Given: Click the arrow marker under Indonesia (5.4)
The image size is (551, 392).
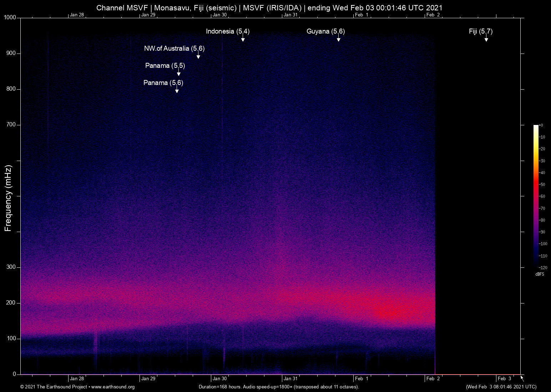Looking at the screenshot, I should tap(243, 39).
